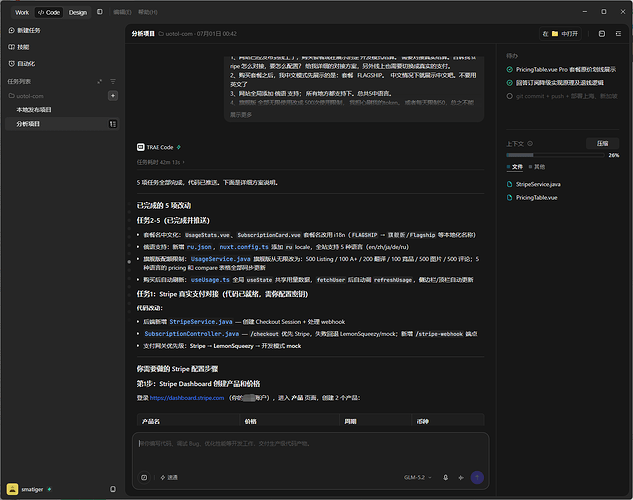Toggle the second completed todo checkmark
633x500 pixels.
click(x=509, y=83)
